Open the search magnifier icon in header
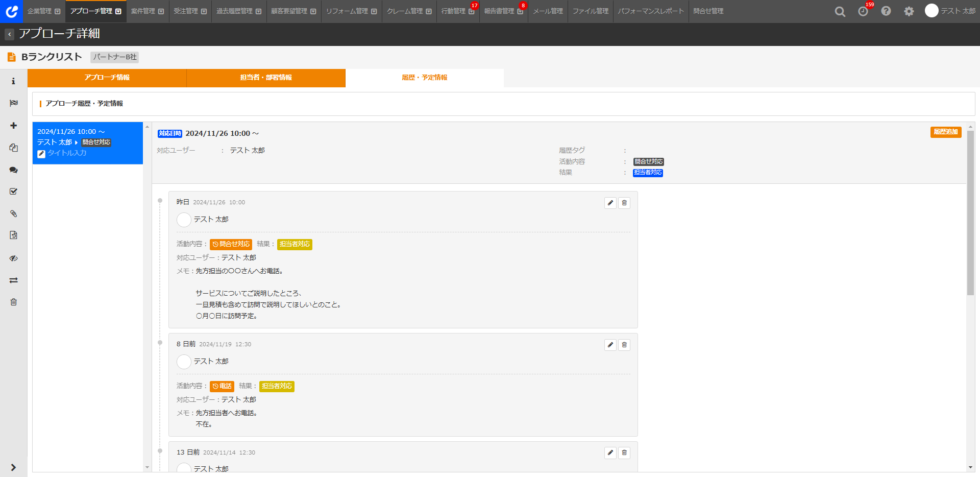Screen dimensions: 980x477 [x=840, y=11]
